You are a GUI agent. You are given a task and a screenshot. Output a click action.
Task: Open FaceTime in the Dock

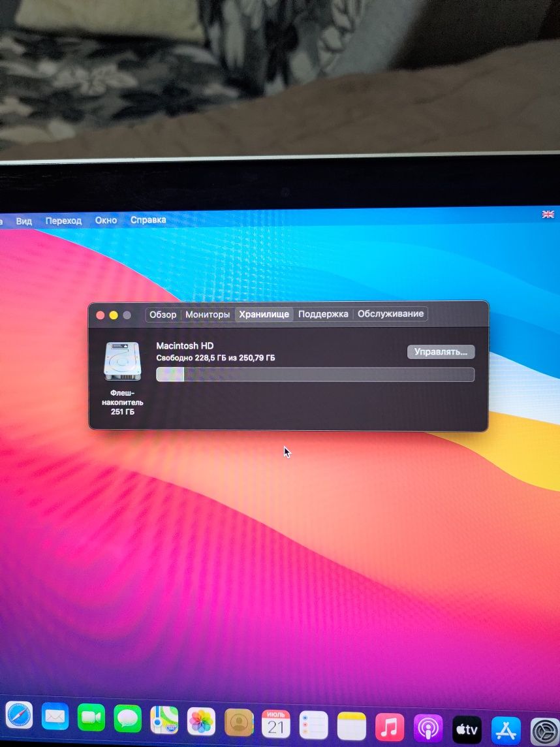coord(91,718)
